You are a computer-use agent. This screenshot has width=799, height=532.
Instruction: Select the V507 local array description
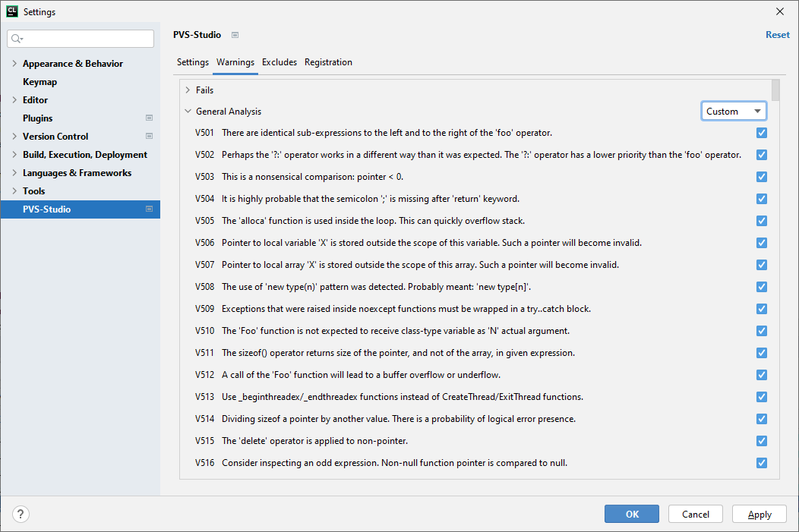coord(421,265)
